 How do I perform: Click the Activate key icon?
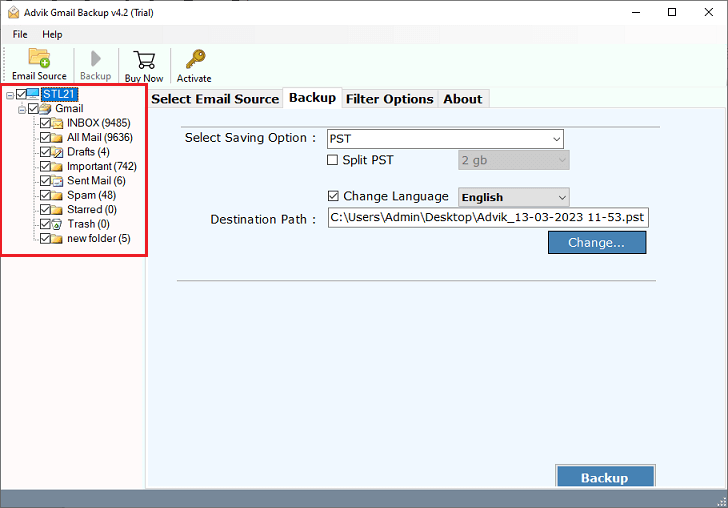tap(195, 59)
